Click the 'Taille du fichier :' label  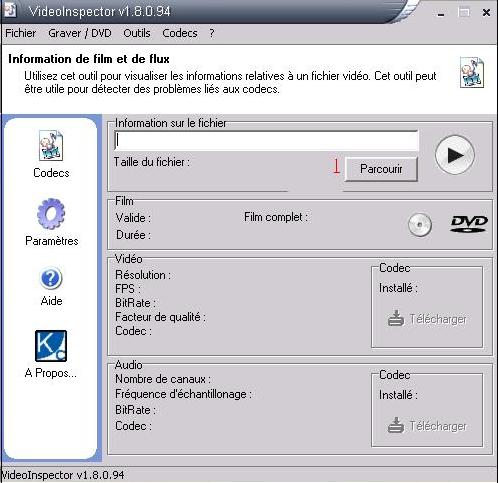tap(152, 162)
